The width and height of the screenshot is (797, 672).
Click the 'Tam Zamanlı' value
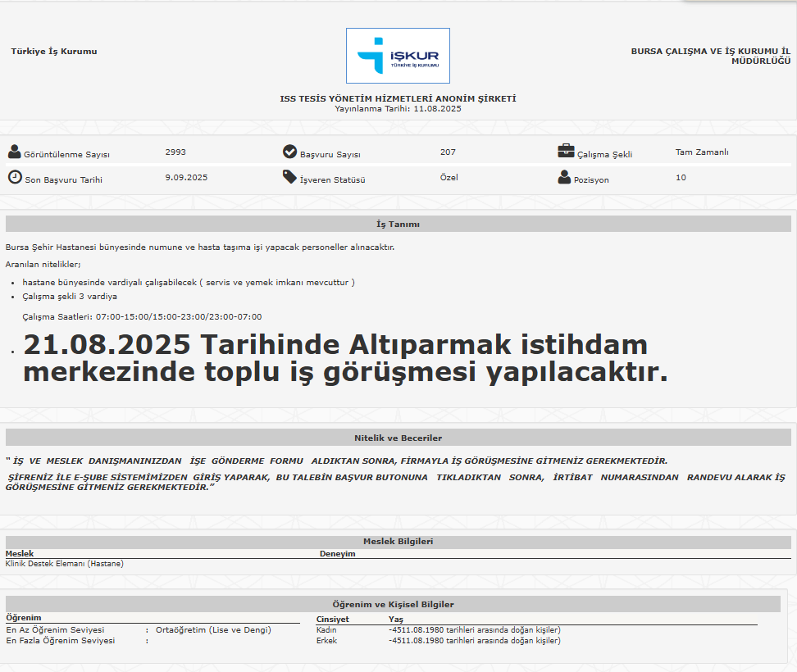point(702,152)
